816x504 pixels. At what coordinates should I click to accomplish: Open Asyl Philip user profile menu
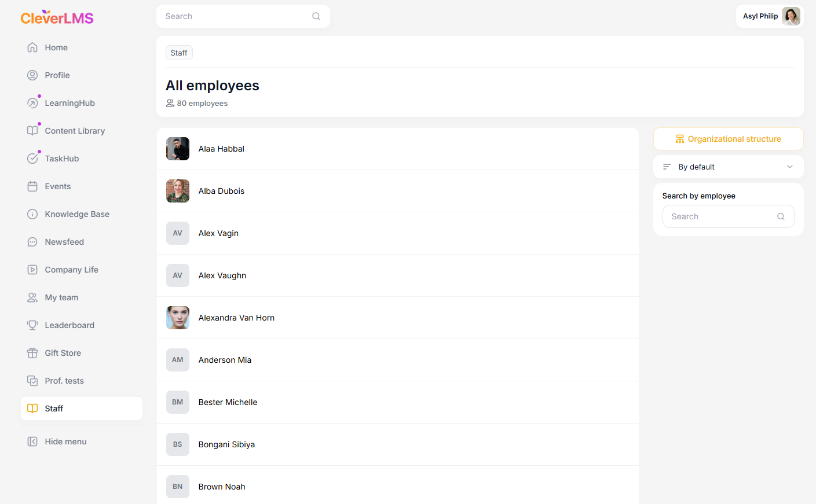coord(770,16)
